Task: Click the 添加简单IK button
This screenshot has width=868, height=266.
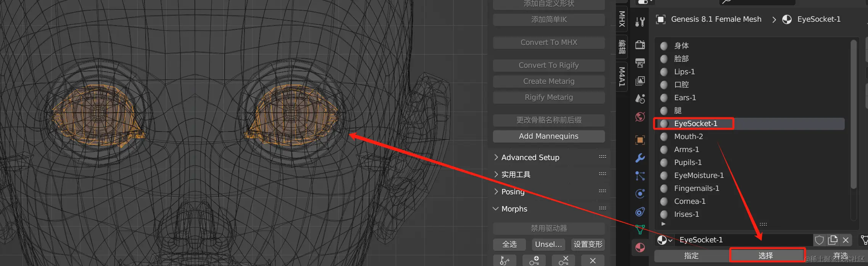Action: click(x=549, y=19)
